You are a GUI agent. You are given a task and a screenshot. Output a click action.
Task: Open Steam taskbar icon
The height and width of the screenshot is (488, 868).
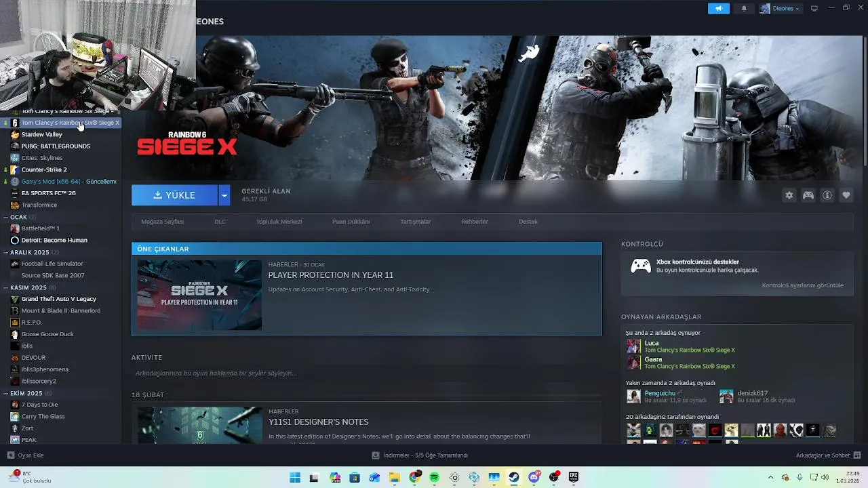pos(514,478)
